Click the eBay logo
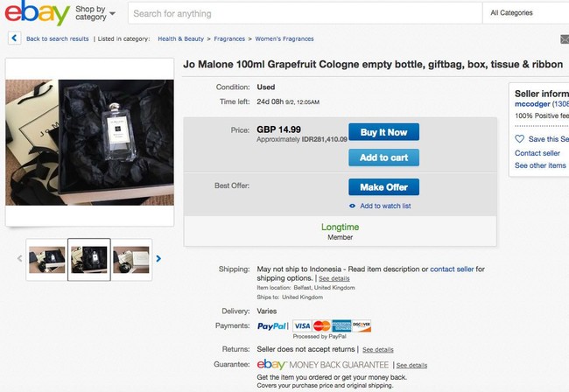569x392 pixels. pyautogui.click(x=36, y=14)
